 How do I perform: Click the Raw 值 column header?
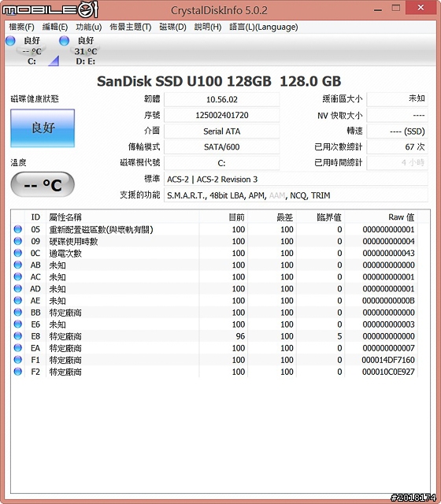pos(381,217)
